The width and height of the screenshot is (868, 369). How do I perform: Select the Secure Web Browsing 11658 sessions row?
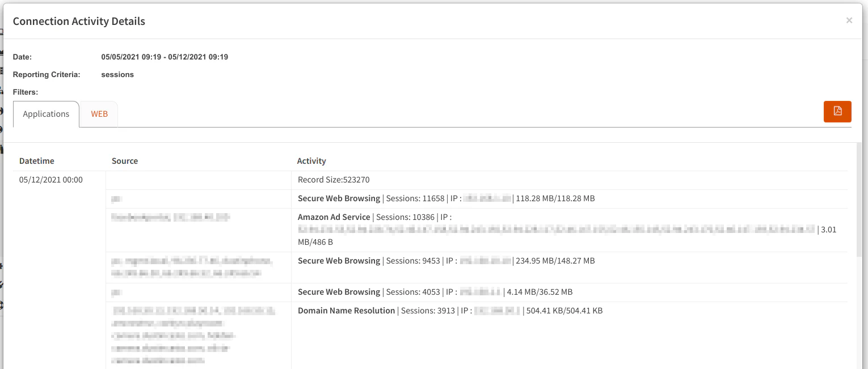(477, 199)
